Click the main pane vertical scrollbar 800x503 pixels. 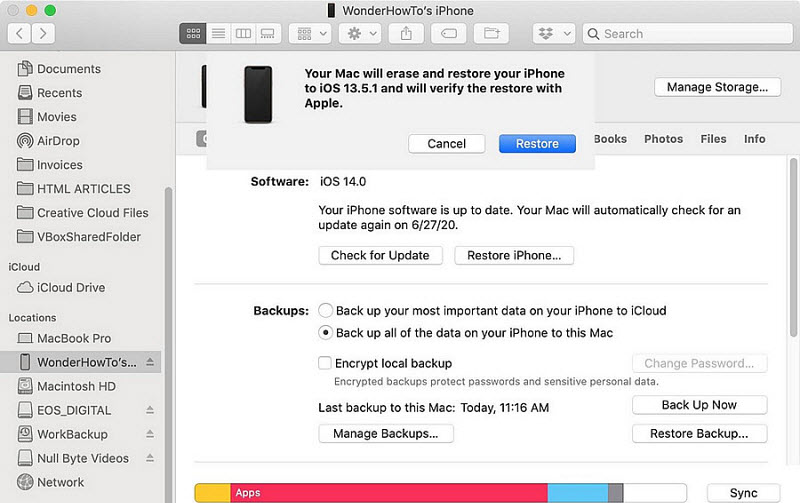[793, 247]
